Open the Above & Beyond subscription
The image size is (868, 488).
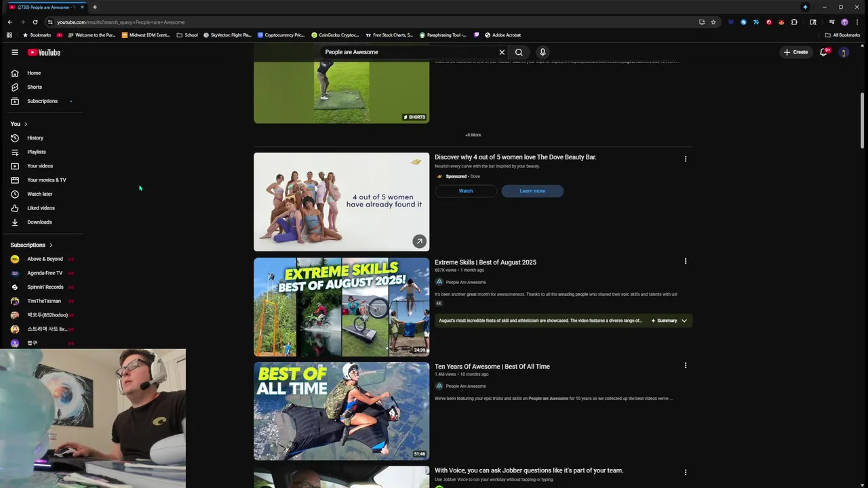tap(43, 259)
